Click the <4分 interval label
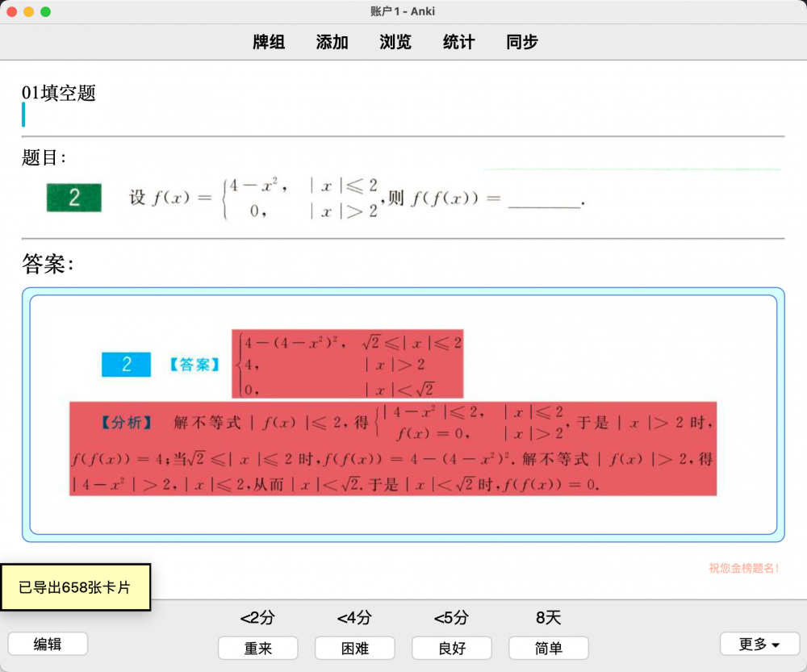The image size is (807, 672). point(354,617)
